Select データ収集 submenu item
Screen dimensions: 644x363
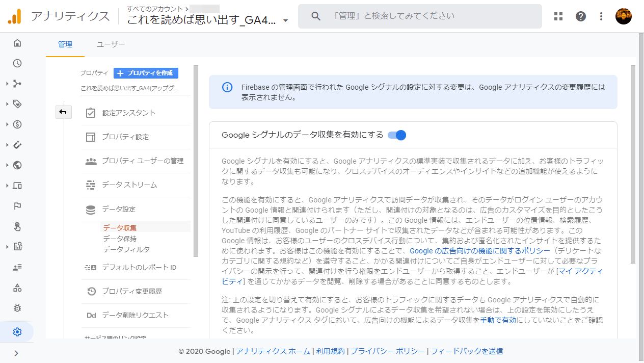(x=120, y=228)
